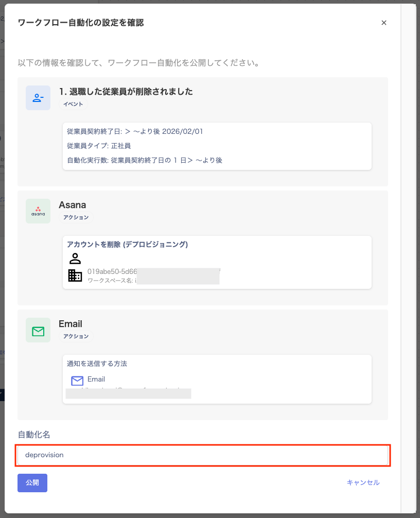Click the employee removed event icon
Screen dimensions: 420x518
(38, 98)
